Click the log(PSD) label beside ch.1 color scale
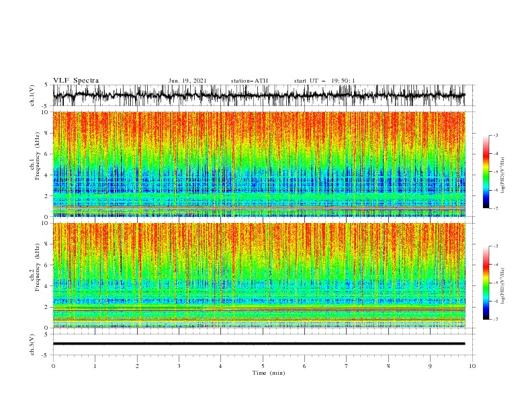The width and height of the screenshot is (532, 411). (x=502, y=175)
